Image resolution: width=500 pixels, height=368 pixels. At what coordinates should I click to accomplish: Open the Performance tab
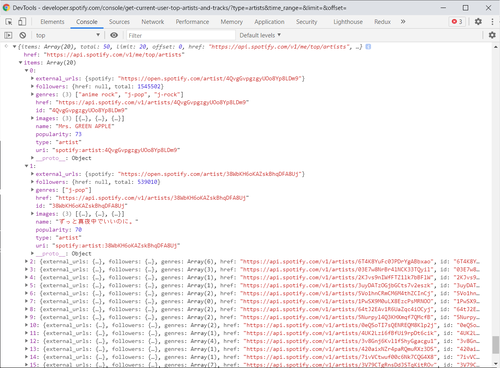click(192, 22)
